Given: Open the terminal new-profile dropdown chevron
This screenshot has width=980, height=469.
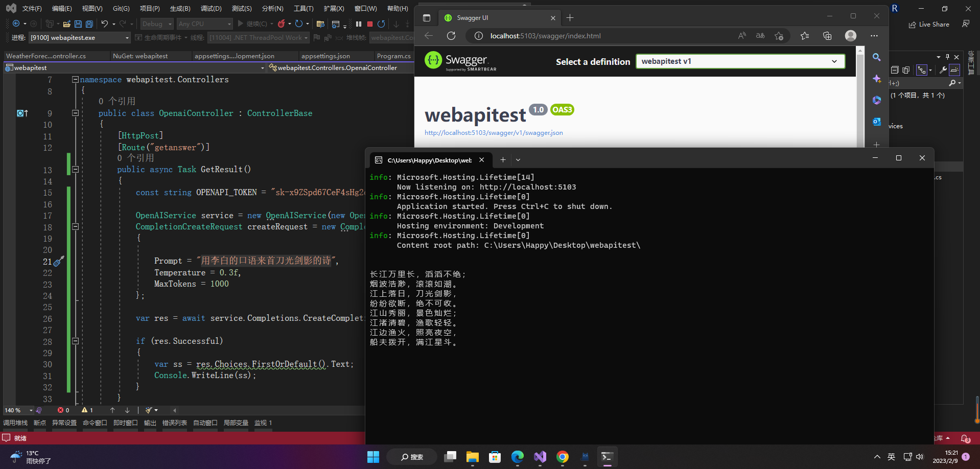Looking at the screenshot, I should pos(518,160).
